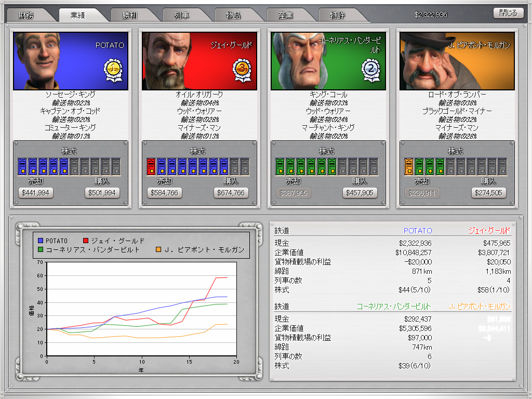The height and width of the screenshot is (399, 532).
Task: Click Vanderbilt stock price $39 (6/10)
Action: click(x=415, y=366)
